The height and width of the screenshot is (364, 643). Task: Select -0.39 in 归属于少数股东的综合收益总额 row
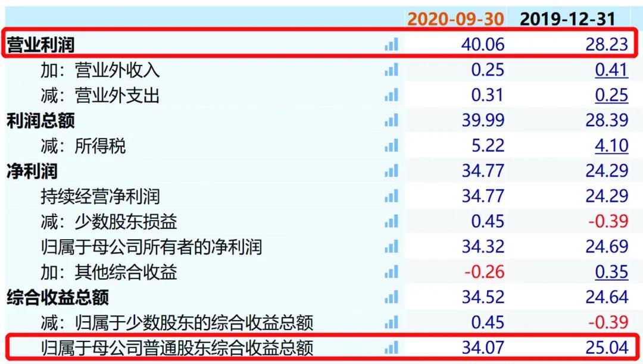pos(608,322)
